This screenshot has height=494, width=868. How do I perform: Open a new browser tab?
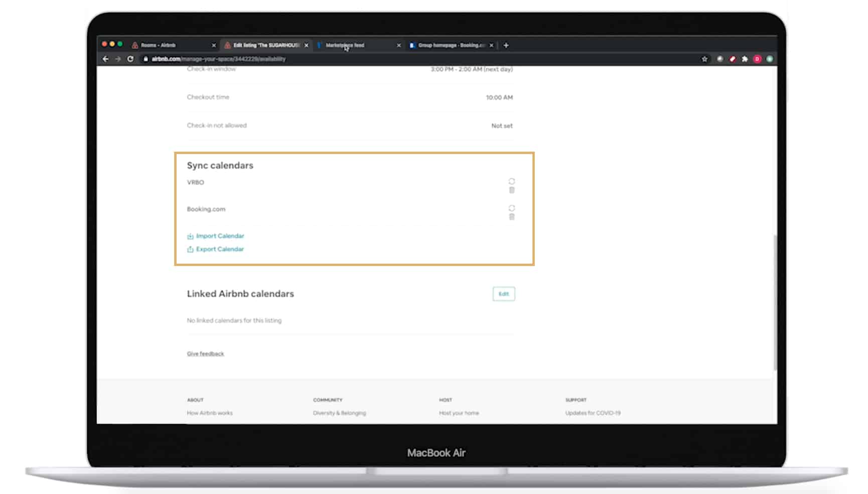click(x=506, y=45)
